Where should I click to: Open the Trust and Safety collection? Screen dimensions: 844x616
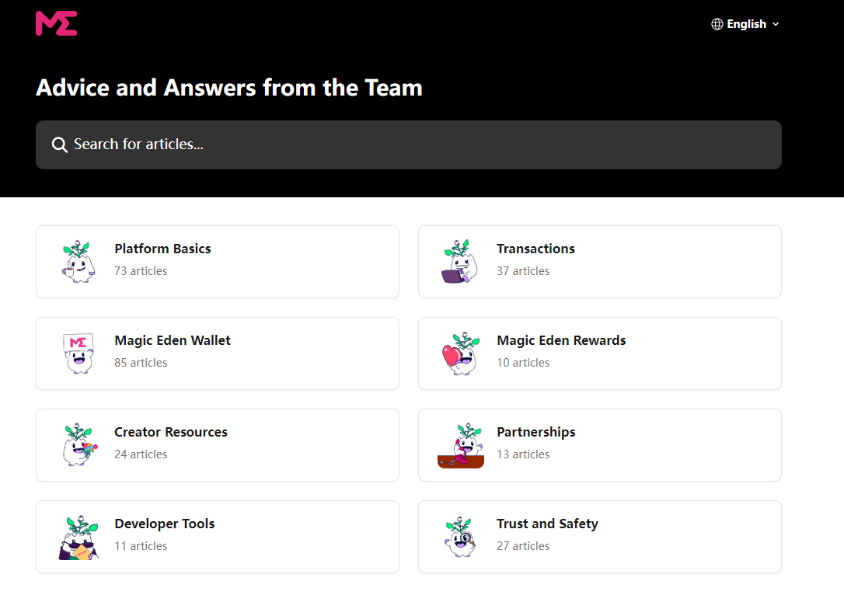(600, 537)
